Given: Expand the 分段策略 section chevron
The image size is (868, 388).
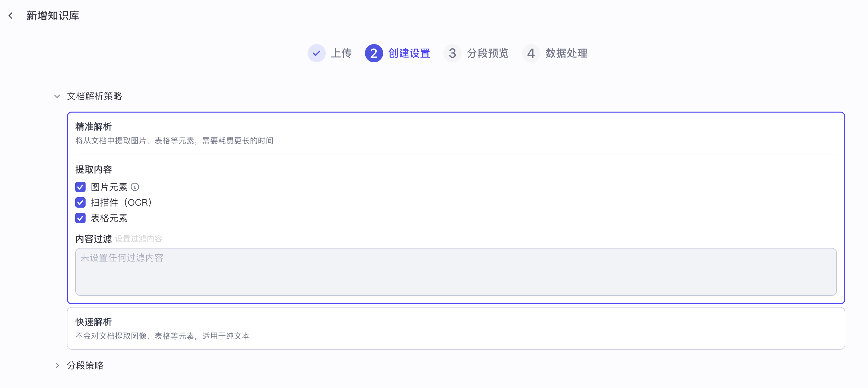Looking at the screenshot, I should click(x=57, y=365).
